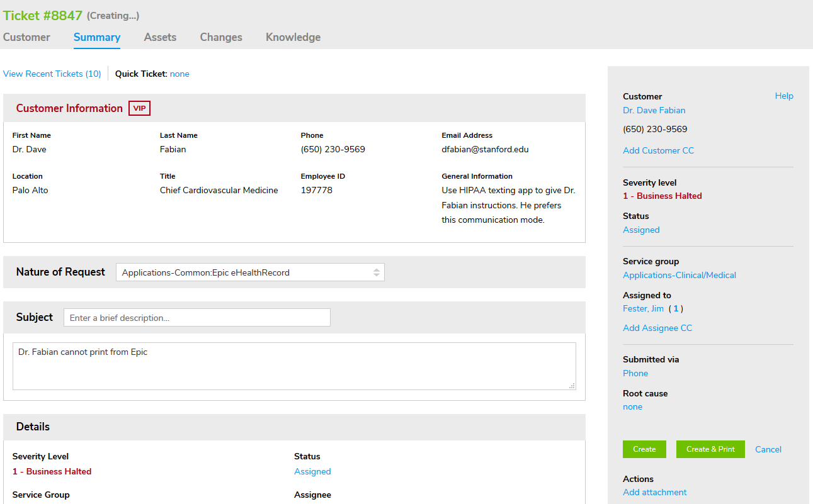Click the Create button
This screenshot has height=504, width=813.
[x=644, y=449]
